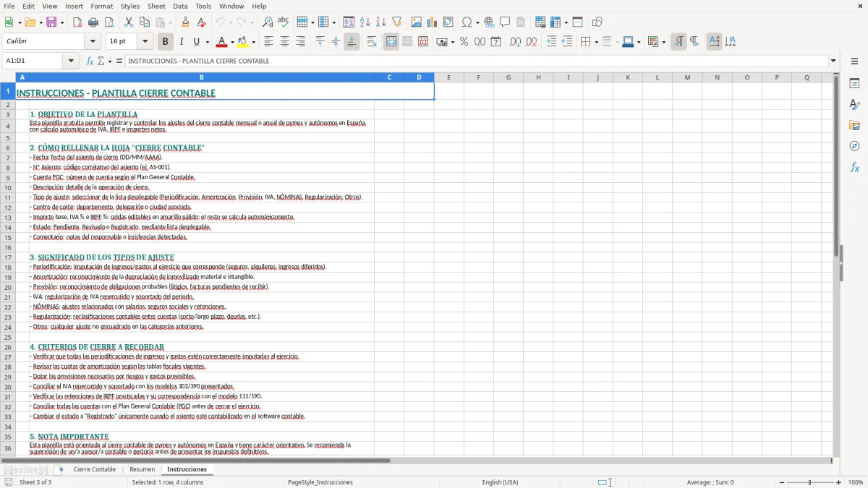The height and width of the screenshot is (488, 868).
Task: Cut the selected cells
Action: [x=129, y=22]
